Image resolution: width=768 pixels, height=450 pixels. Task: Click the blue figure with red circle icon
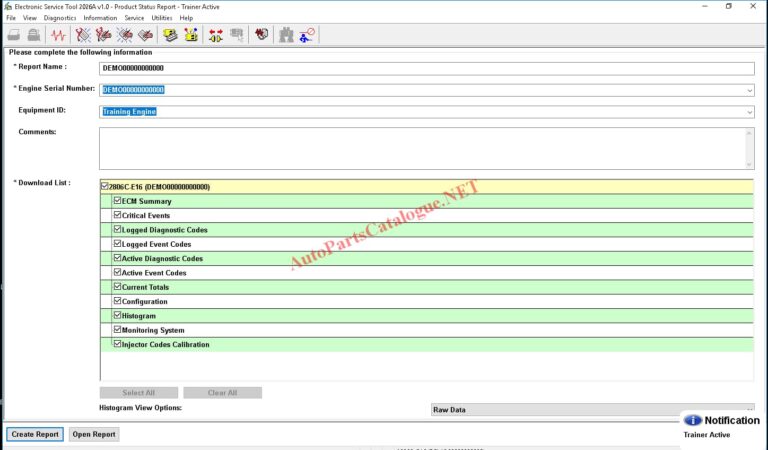307,35
